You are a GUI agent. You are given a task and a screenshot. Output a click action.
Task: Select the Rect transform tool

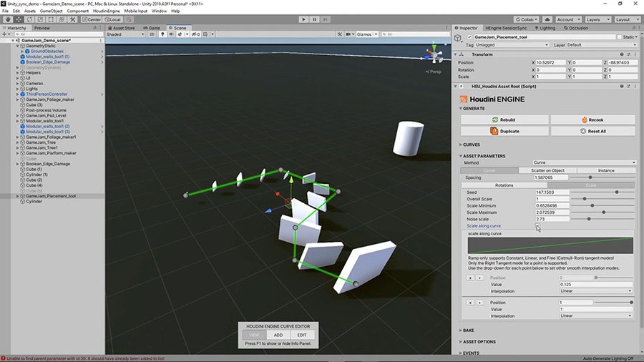coord(51,19)
